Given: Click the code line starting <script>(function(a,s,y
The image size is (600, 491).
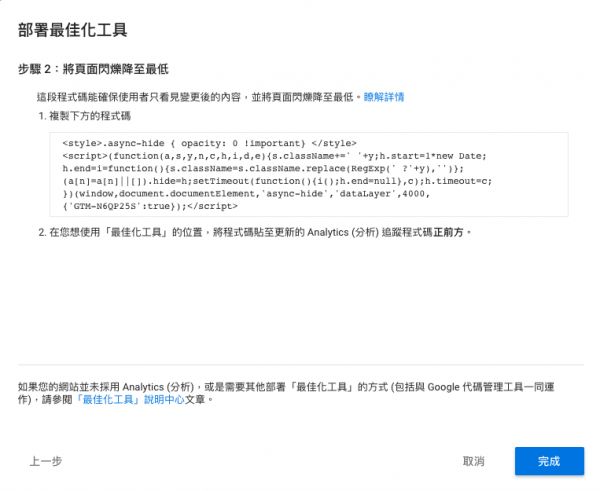Looking at the screenshot, I should pyautogui.click(x=274, y=156).
